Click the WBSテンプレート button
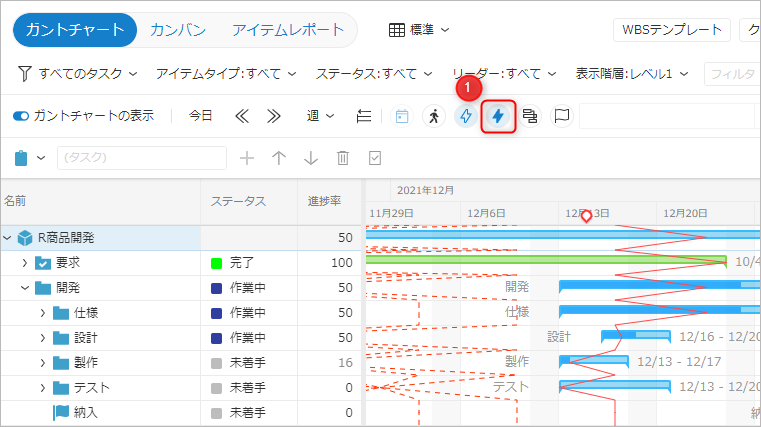 [671, 30]
